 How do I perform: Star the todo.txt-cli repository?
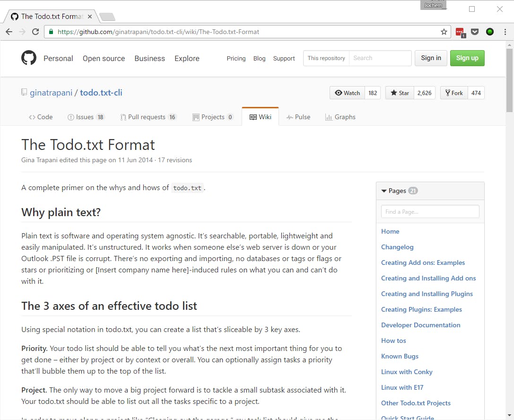tap(400, 93)
